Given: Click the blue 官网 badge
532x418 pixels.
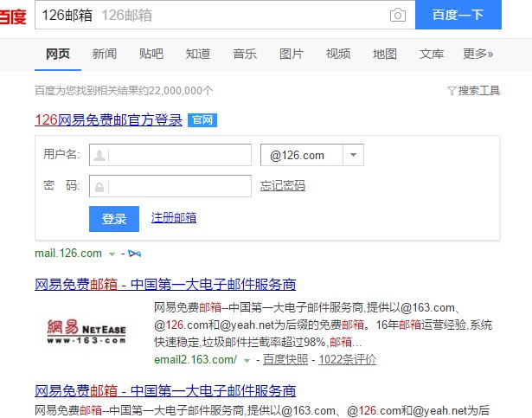Looking at the screenshot, I should click(202, 120).
